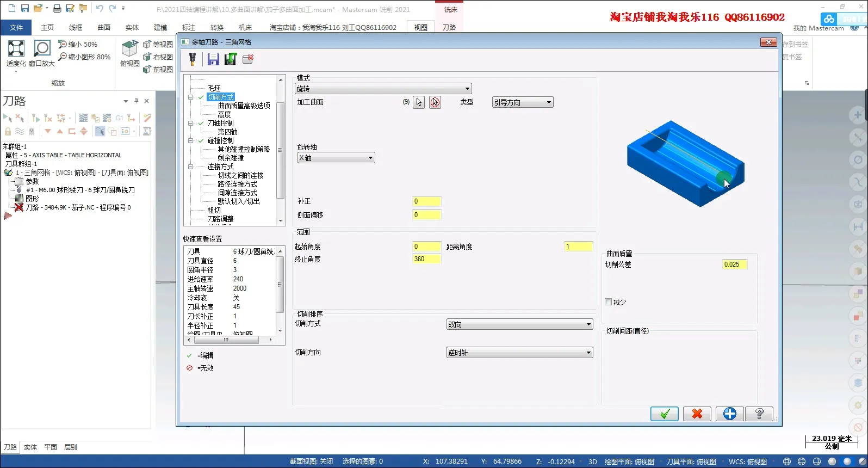This screenshot has height=468, width=868.
Task: Collapse the 切削方式 tree node
Action: 191,97
